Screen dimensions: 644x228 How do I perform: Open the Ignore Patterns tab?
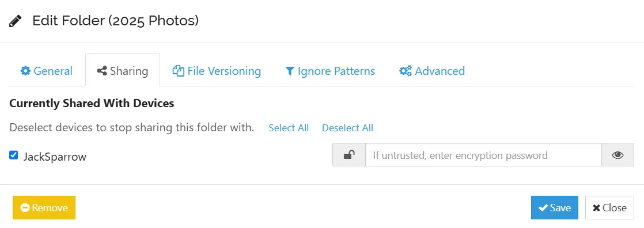(x=330, y=71)
